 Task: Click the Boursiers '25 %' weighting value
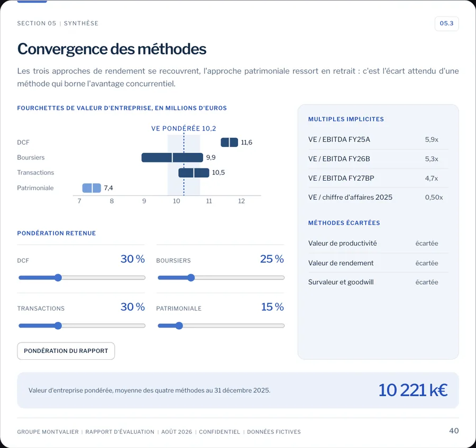point(272,259)
